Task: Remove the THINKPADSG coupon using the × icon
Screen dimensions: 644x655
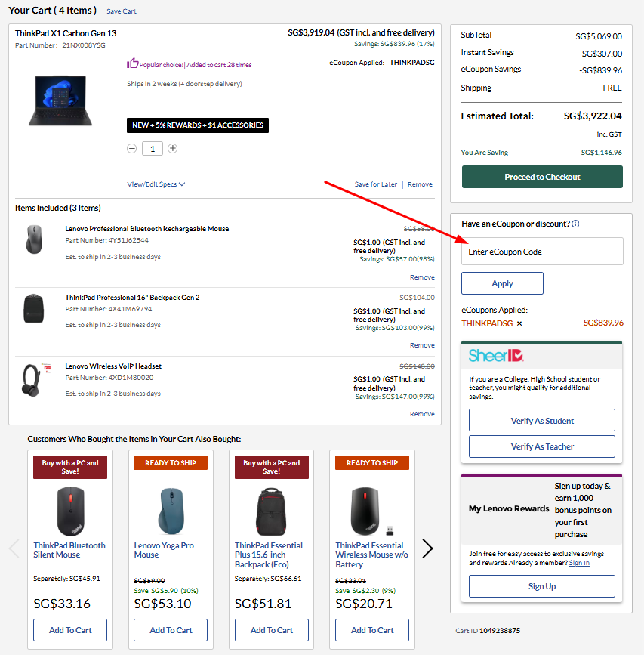Action: (x=519, y=323)
